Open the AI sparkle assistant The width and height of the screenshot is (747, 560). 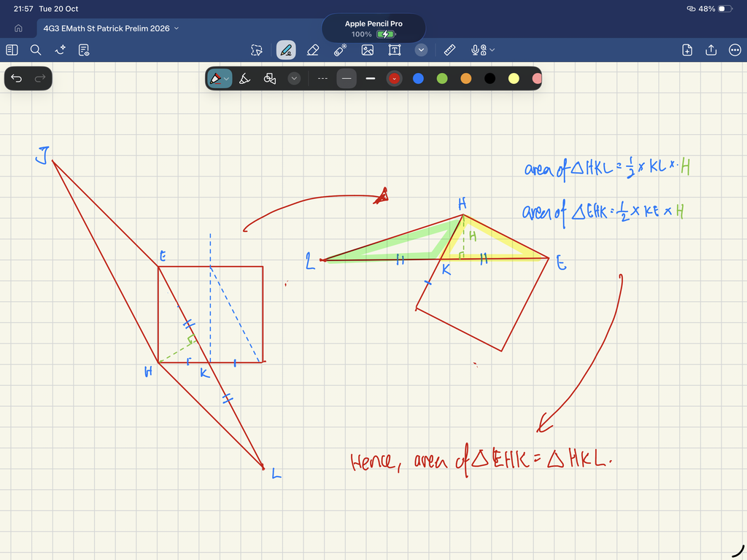(x=60, y=50)
